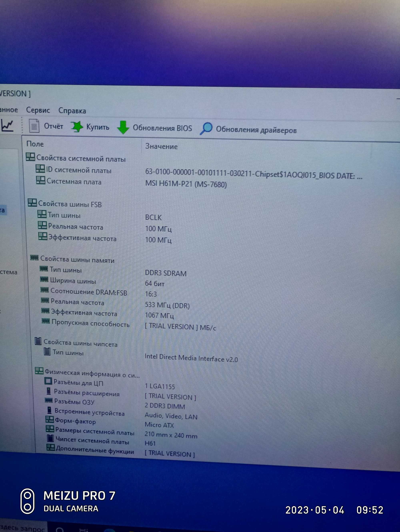Select the Свойства шины чипсета group
The width and height of the screenshot is (400, 532).
coord(81,343)
